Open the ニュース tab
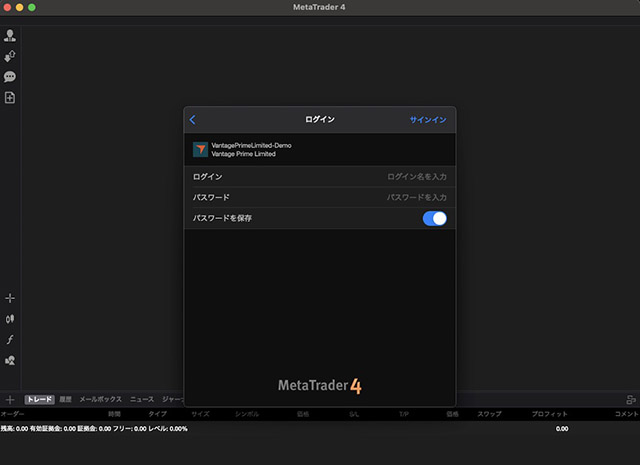640x465 pixels. 142,399
